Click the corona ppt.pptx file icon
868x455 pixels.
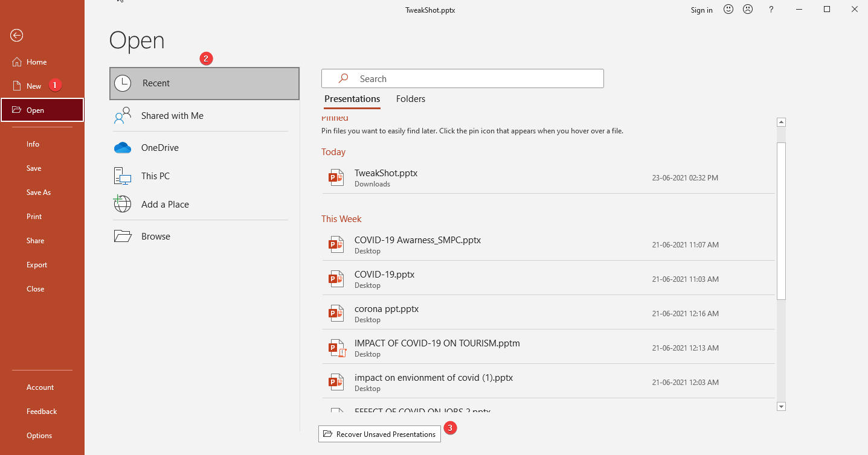pyautogui.click(x=335, y=313)
